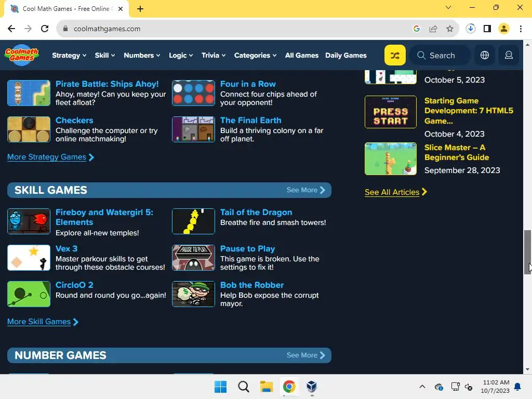
Task: Open The Final Earth game
Action: (x=251, y=121)
